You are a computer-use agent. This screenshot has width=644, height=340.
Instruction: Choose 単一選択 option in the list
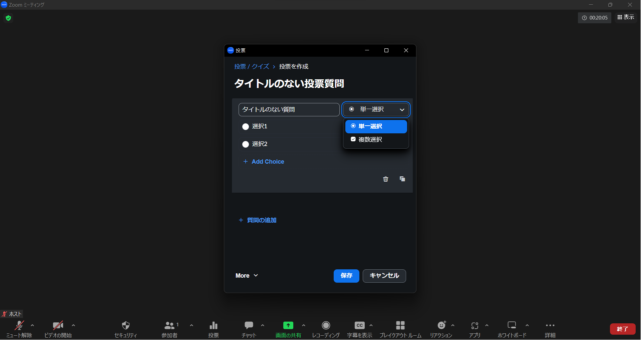[376, 127]
